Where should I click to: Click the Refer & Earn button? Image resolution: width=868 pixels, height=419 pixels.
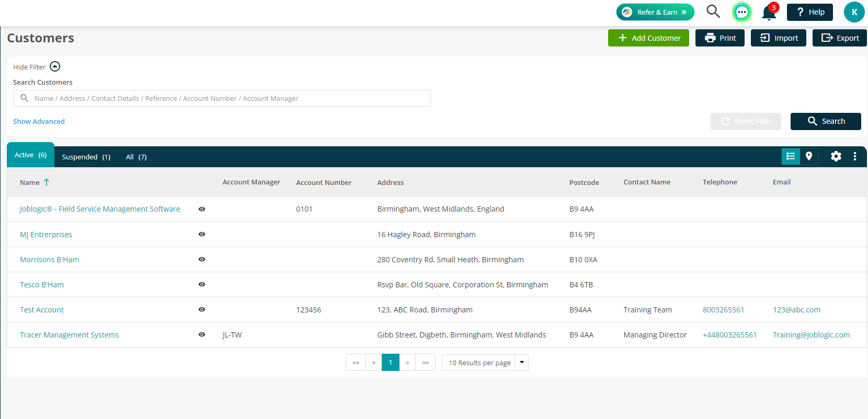[x=655, y=12]
